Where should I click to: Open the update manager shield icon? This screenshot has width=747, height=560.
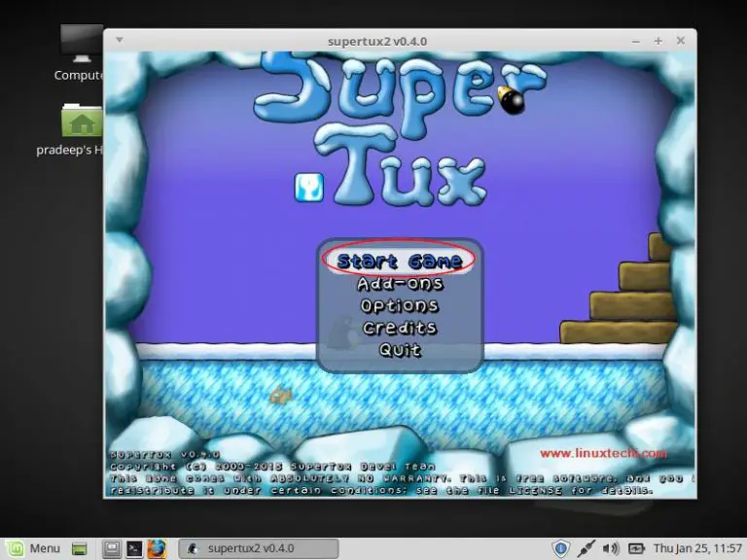[x=560, y=548]
